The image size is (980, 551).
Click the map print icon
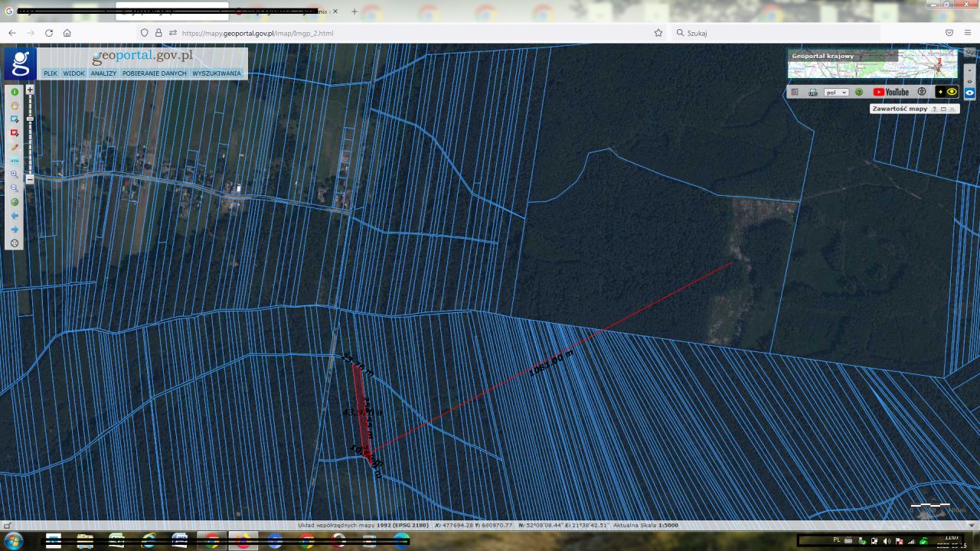[x=813, y=92]
